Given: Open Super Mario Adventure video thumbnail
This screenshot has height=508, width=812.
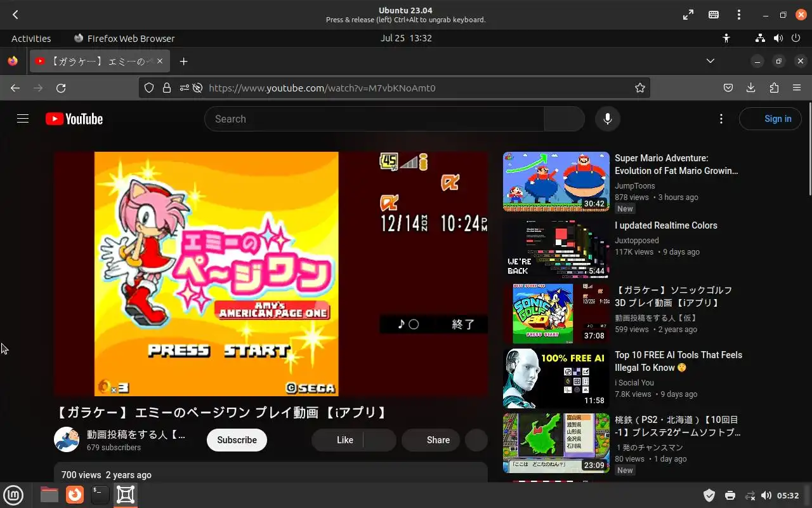Looking at the screenshot, I should tap(556, 182).
